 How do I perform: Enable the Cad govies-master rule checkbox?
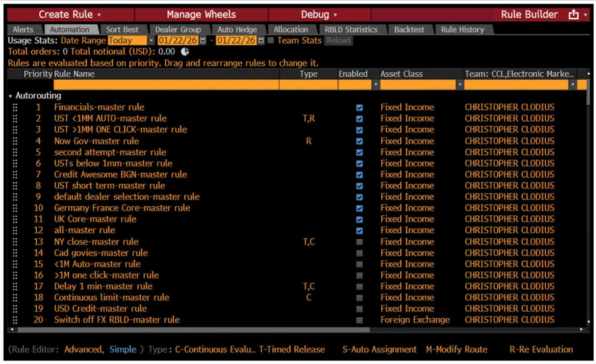click(x=360, y=253)
